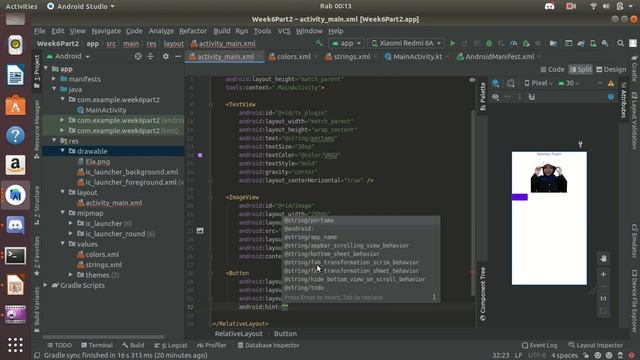Click the 1:1 zoom button
The height and width of the screenshot is (360, 640).
coord(603,299)
